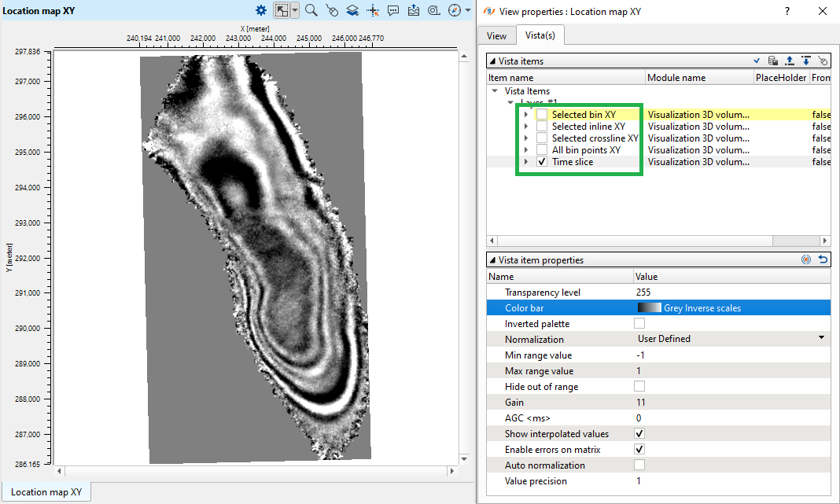This screenshot has height=504, width=840.
Task: Click the export image icon
Action: pyautogui.click(x=414, y=10)
